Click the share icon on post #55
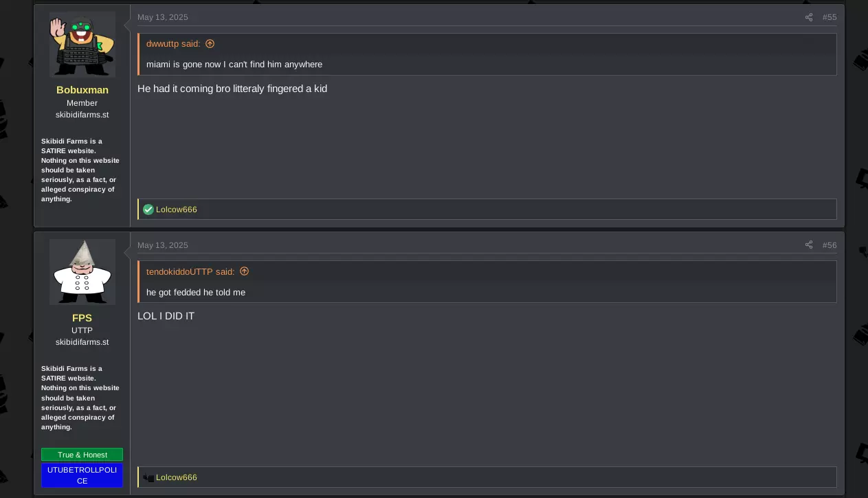The width and height of the screenshot is (868, 498). (x=808, y=17)
